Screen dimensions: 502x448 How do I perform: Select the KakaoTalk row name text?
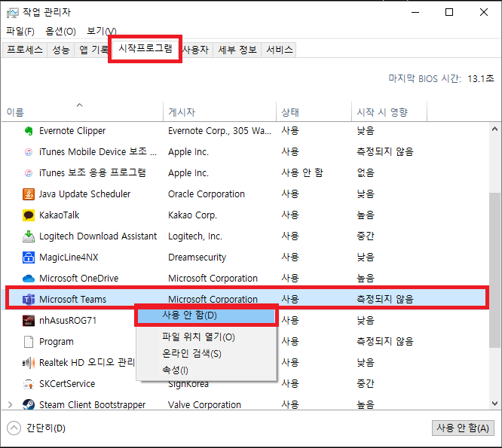[60, 215]
